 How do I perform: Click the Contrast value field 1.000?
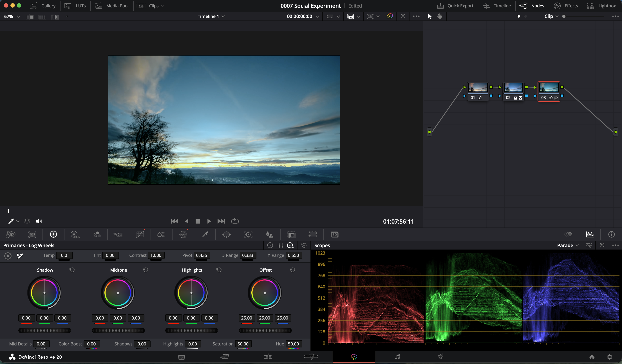click(x=156, y=255)
